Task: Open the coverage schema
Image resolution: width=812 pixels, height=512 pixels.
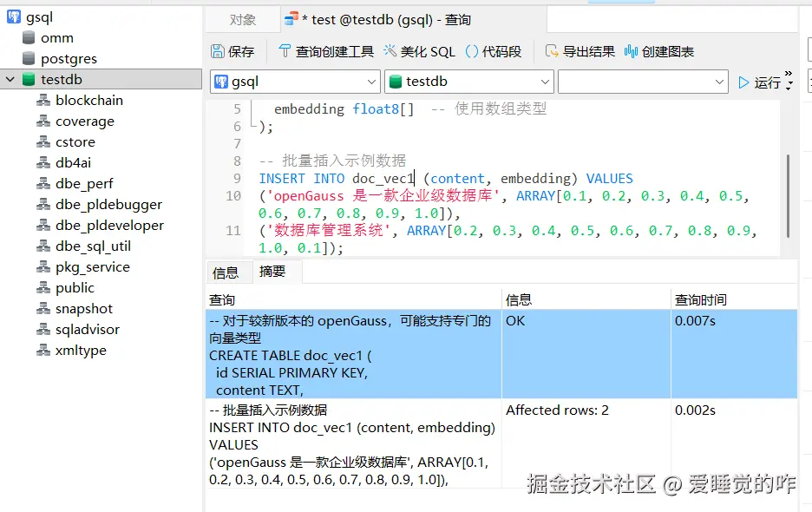Action: [85, 121]
